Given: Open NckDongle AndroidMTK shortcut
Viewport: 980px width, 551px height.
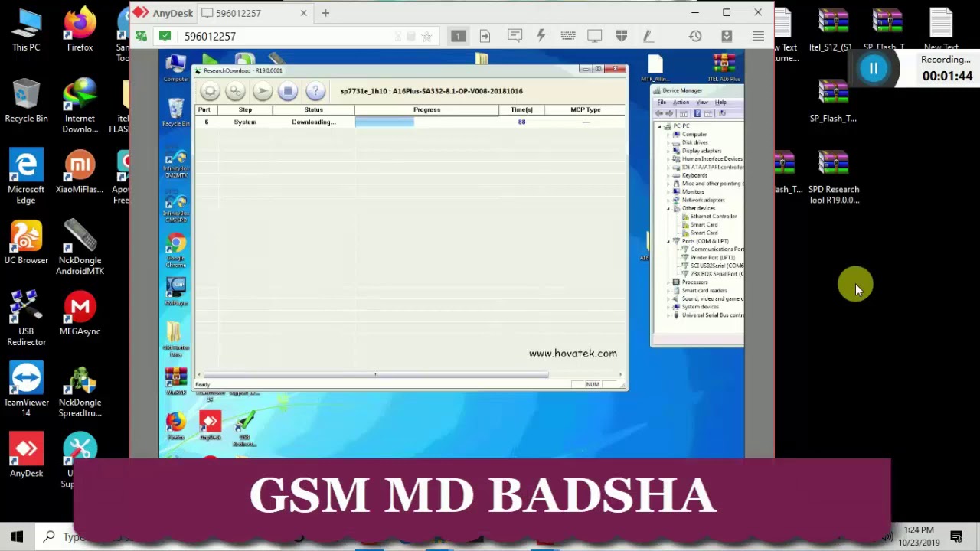Looking at the screenshot, I should [80, 248].
